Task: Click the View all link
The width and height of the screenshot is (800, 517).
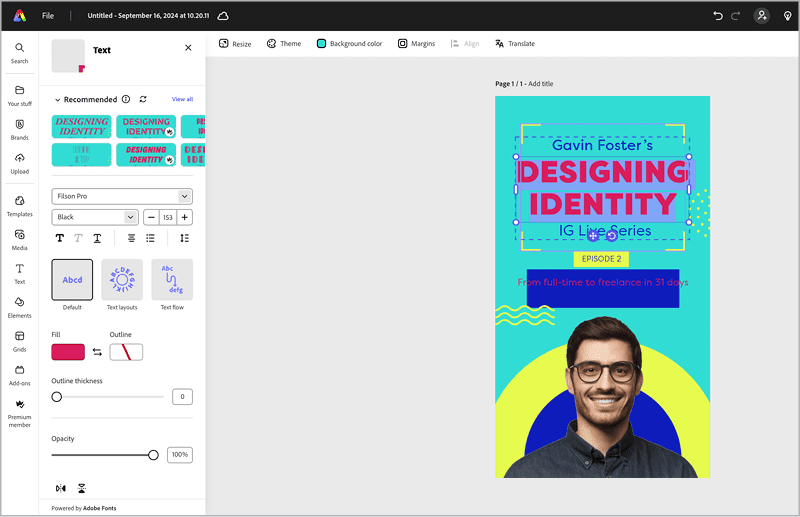Action: 182,99
